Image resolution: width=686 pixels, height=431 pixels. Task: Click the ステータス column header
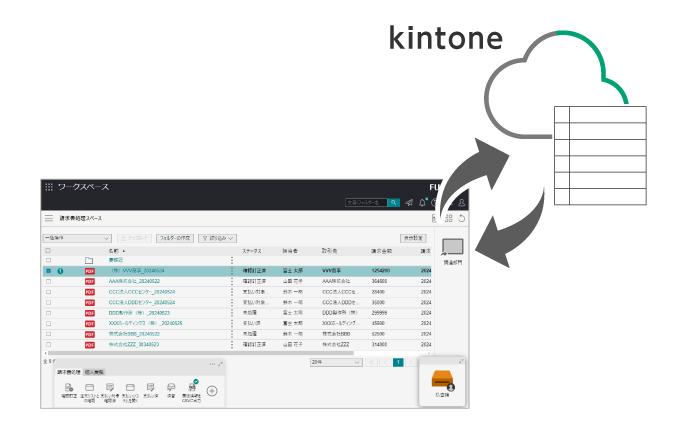coord(252,251)
